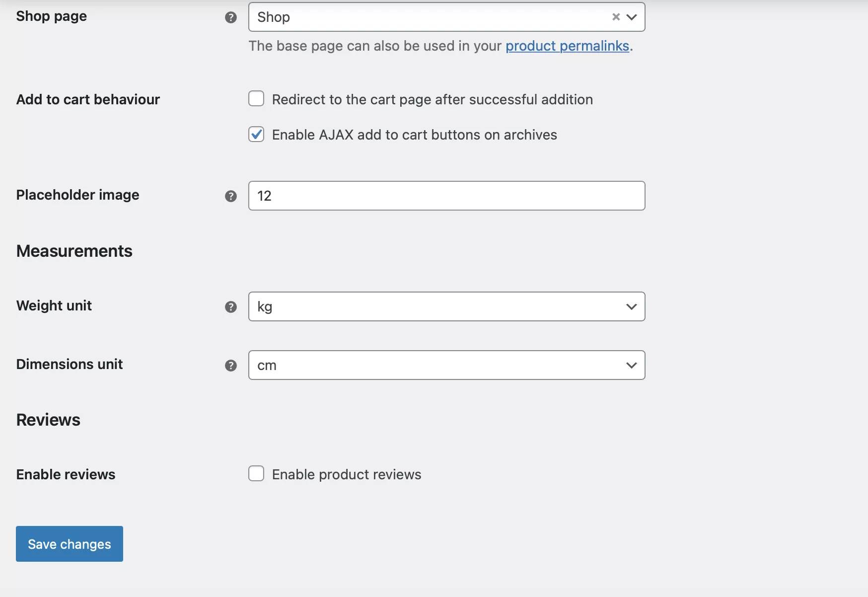Enable product reviews checkbox
This screenshot has width=868, height=597.
[x=256, y=474]
